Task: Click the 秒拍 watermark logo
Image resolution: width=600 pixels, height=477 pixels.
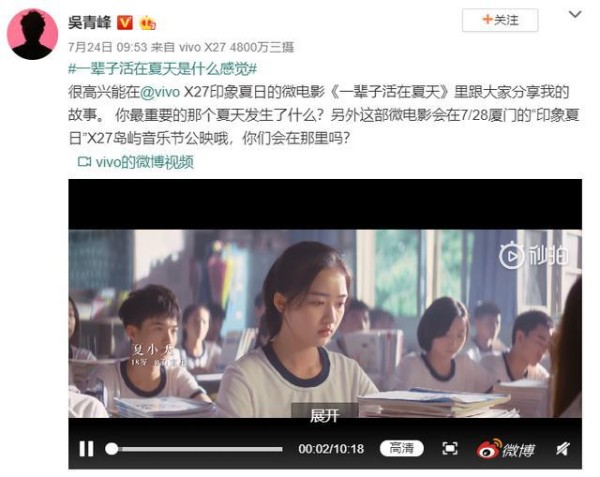Action: pos(534,255)
